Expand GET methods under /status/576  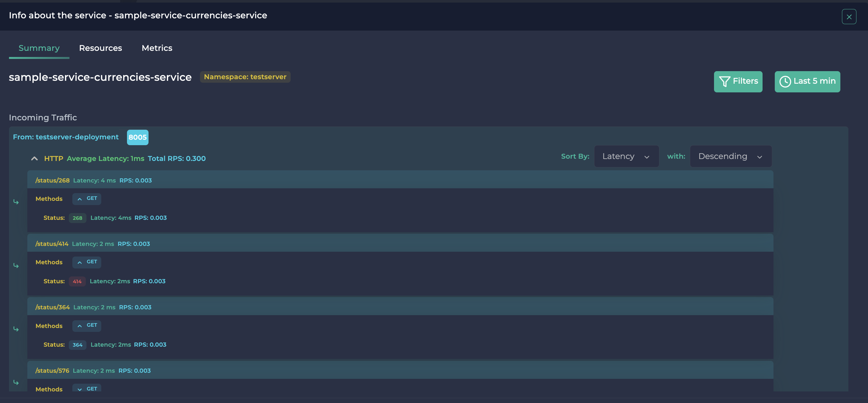[86, 389]
